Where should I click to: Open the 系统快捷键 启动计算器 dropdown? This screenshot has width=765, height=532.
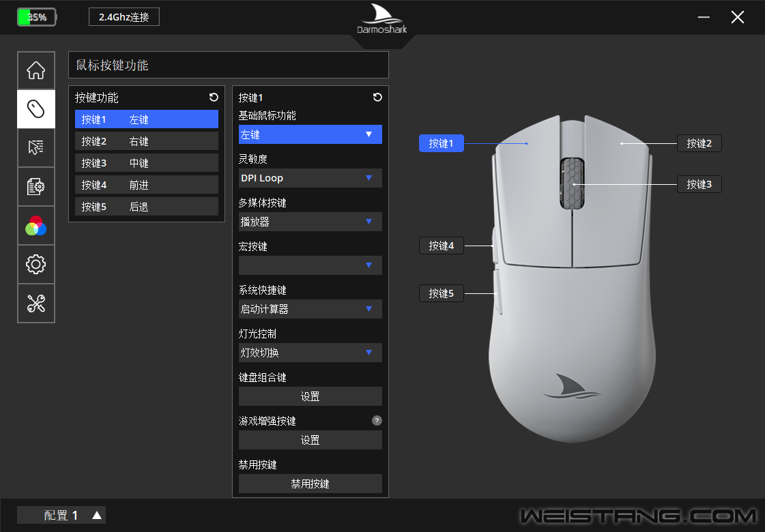pyautogui.click(x=311, y=309)
